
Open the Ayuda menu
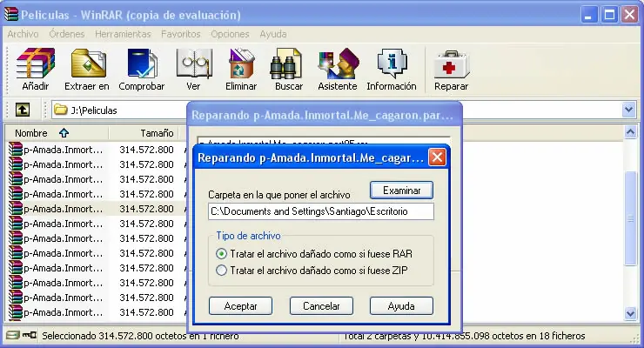(x=273, y=34)
